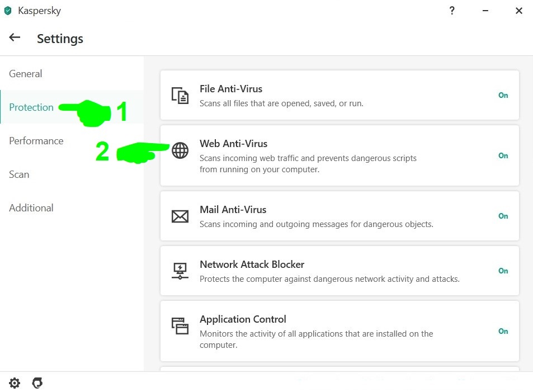Click the File Anti-Virus documents icon
This screenshot has height=392, width=533.
[x=180, y=96]
